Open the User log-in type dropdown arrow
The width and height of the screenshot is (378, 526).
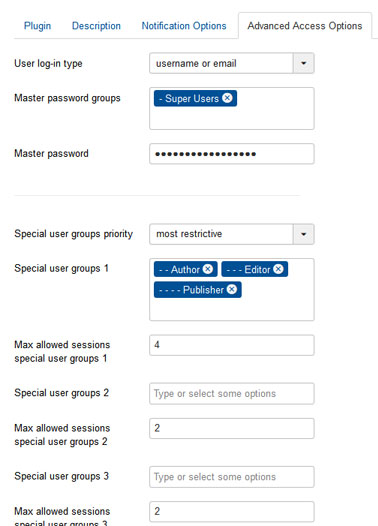coord(304,63)
